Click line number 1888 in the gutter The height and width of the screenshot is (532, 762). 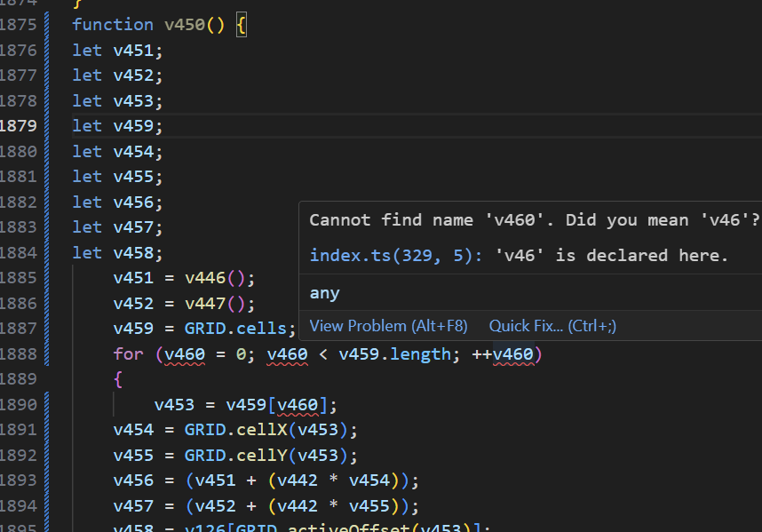(18, 354)
